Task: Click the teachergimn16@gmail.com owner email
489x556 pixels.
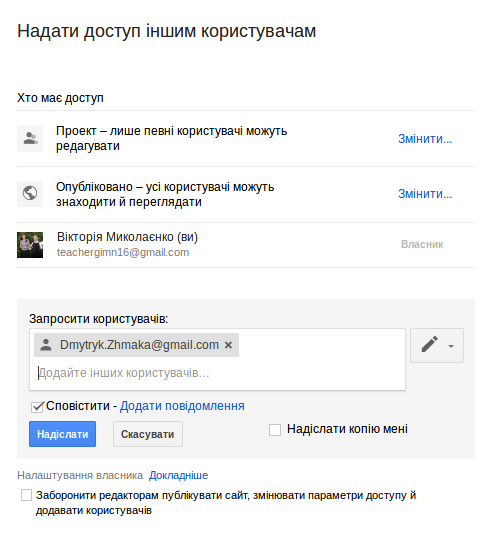Action: point(123,252)
